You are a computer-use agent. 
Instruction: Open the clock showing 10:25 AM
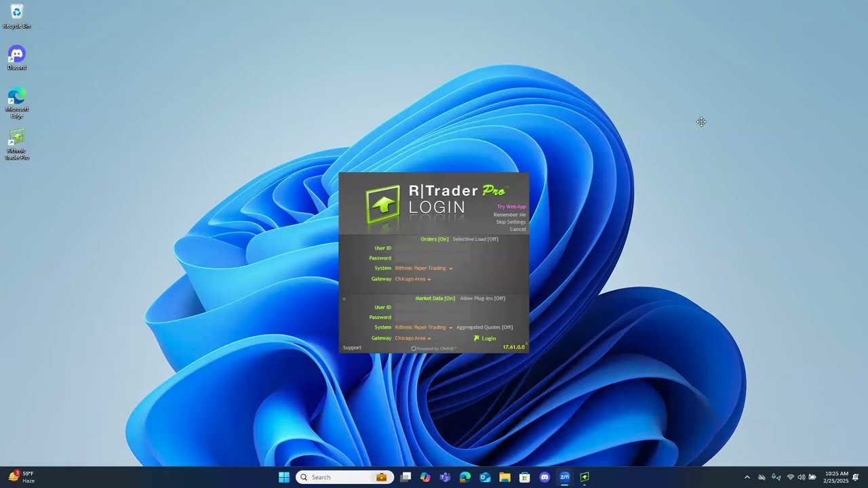point(836,477)
